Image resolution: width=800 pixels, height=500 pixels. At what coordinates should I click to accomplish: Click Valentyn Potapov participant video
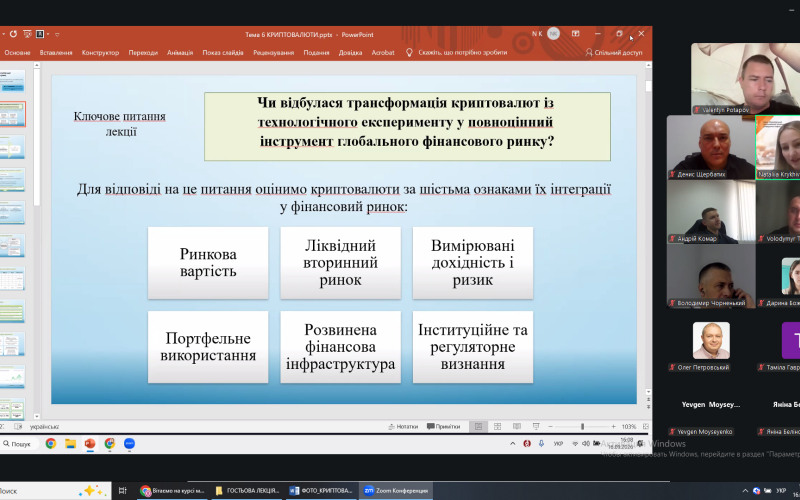(745, 79)
